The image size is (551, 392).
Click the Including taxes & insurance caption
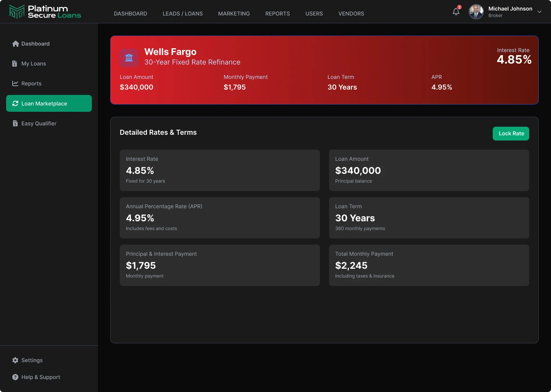pyautogui.click(x=365, y=276)
